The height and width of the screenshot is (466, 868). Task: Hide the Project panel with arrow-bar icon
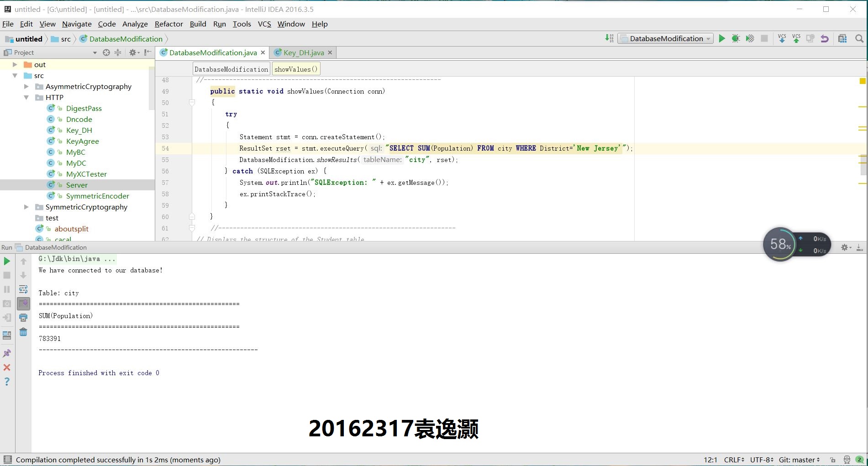click(147, 52)
